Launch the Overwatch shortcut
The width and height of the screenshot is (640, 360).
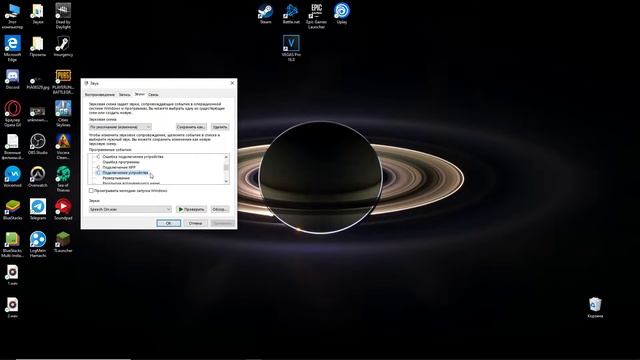[38, 177]
